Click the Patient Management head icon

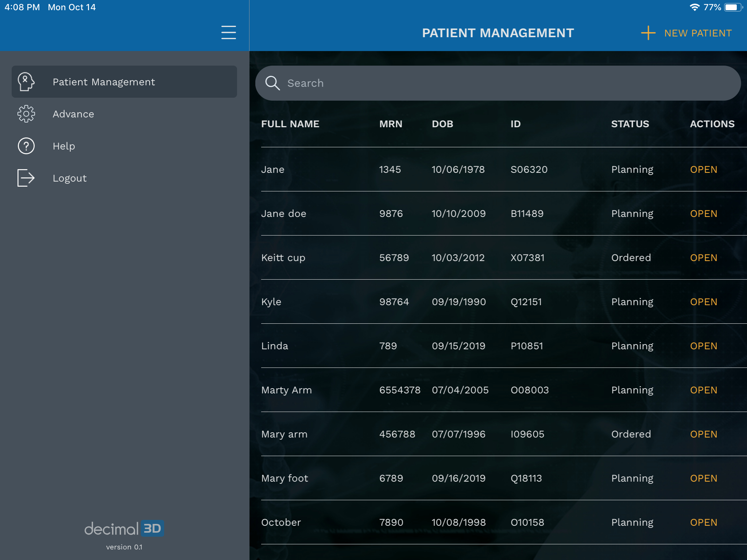coord(26,82)
